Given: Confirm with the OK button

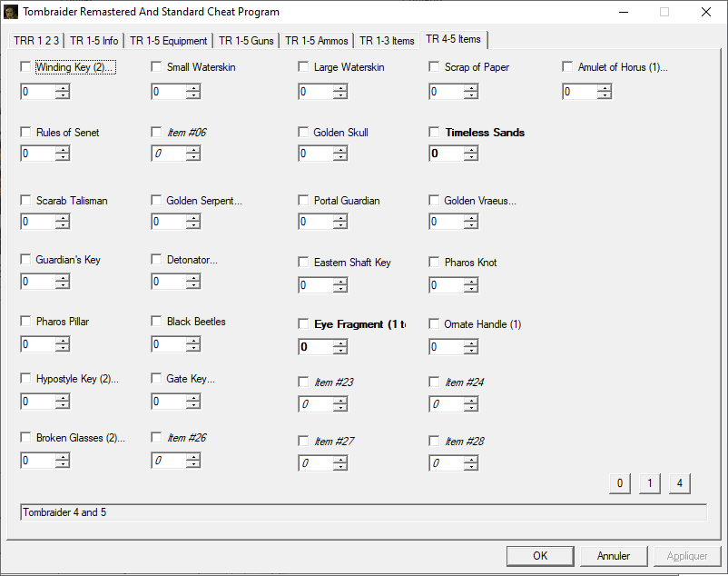Looking at the screenshot, I should pos(540,556).
